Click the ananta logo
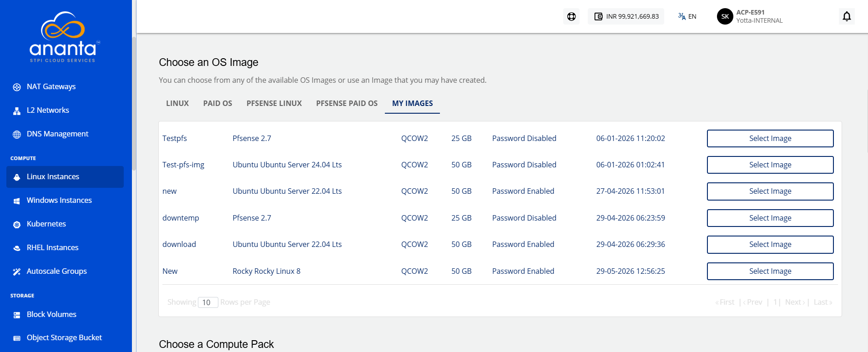868x352 pixels. [x=64, y=37]
